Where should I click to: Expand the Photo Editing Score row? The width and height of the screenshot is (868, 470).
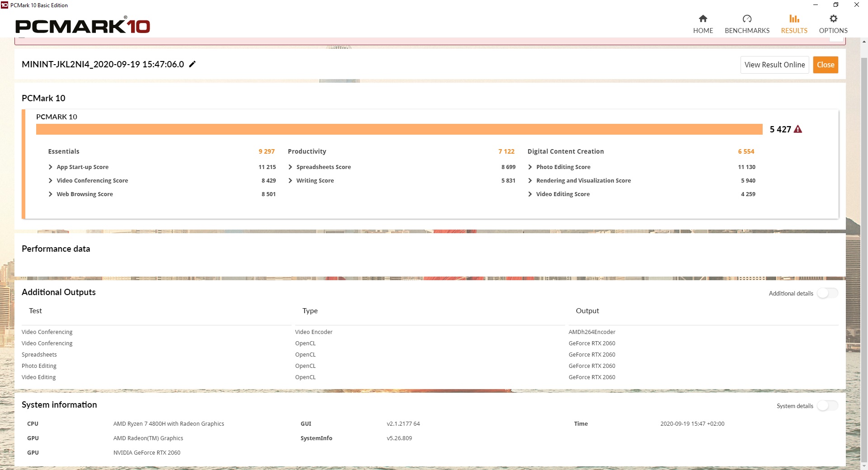pos(530,167)
